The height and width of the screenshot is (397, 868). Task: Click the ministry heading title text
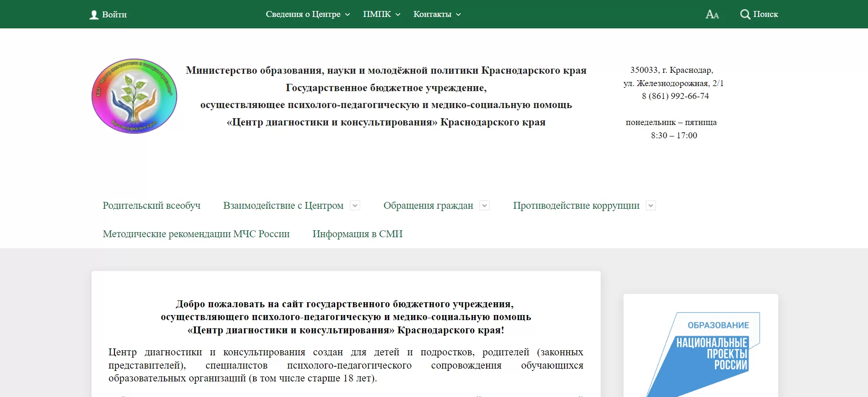coord(386,71)
